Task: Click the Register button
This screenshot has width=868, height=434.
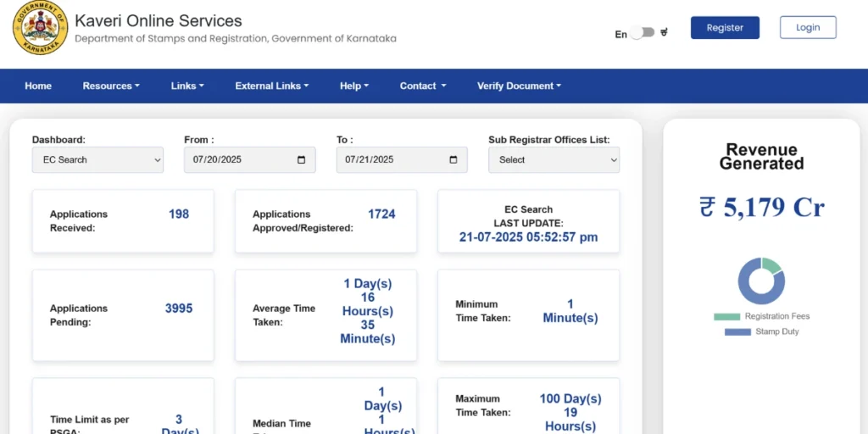Action: coord(725,28)
